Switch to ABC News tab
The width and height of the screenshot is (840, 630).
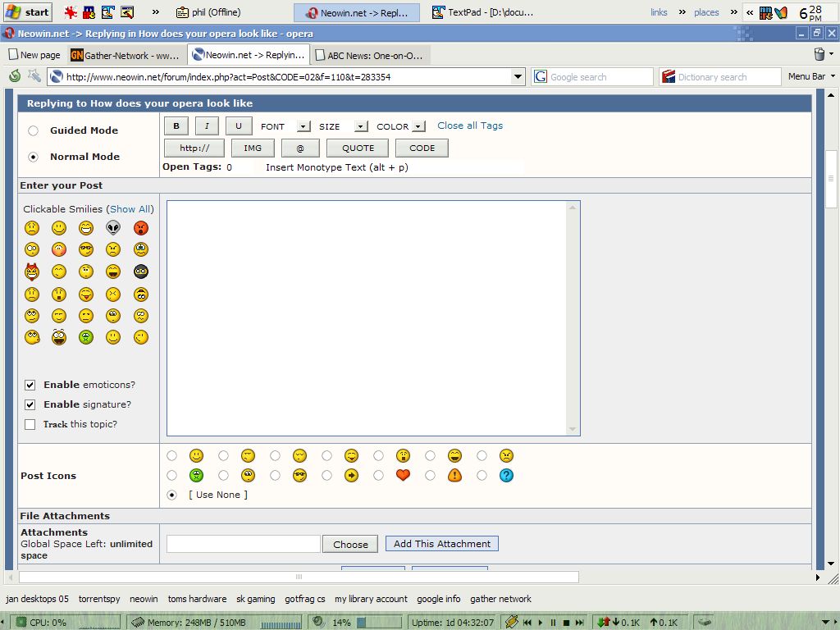pyautogui.click(x=371, y=55)
